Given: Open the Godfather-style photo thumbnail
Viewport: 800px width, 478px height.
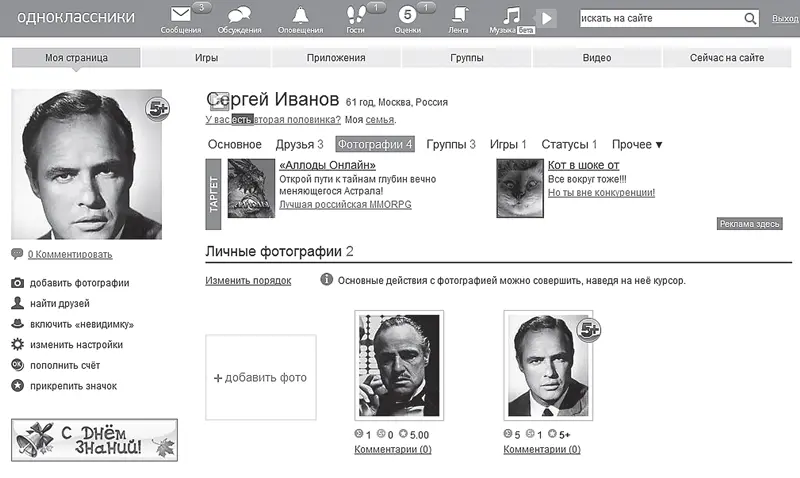Looking at the screenshot, I should [399, 365].
